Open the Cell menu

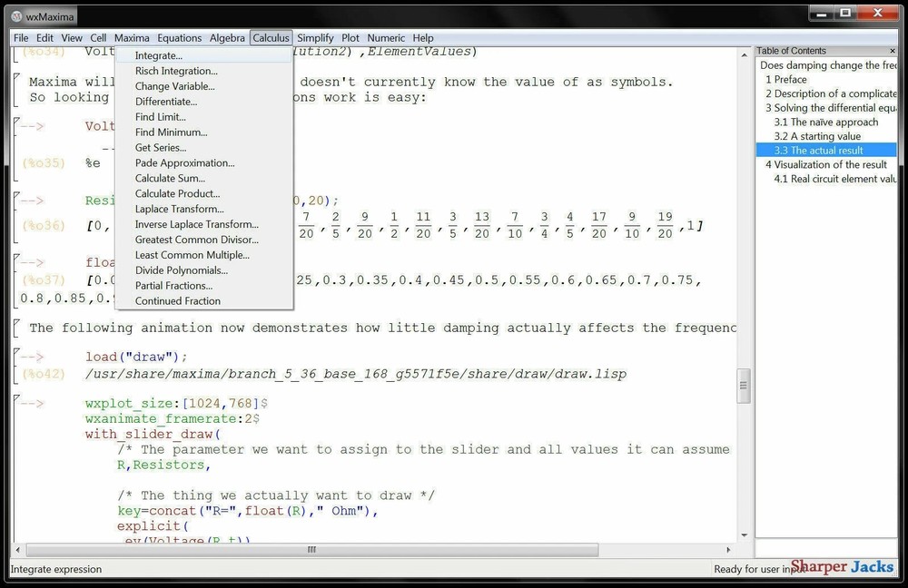(x=98, y=37)
